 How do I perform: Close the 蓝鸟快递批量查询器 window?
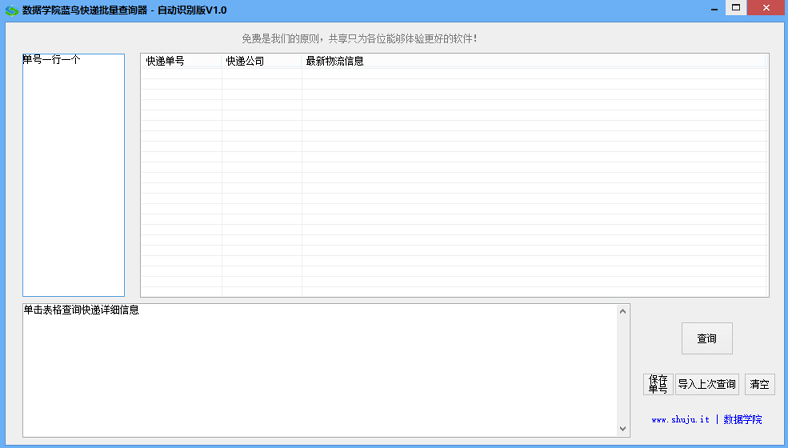coord(766,8)
